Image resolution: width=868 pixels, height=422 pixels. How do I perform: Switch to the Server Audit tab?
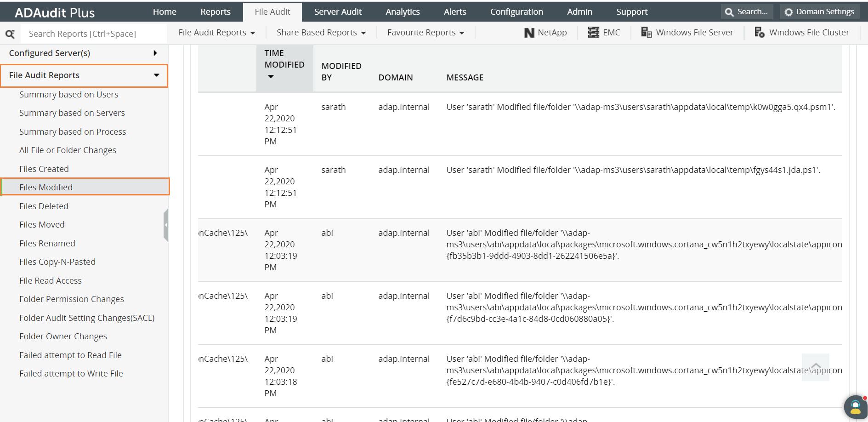[338, 11]
